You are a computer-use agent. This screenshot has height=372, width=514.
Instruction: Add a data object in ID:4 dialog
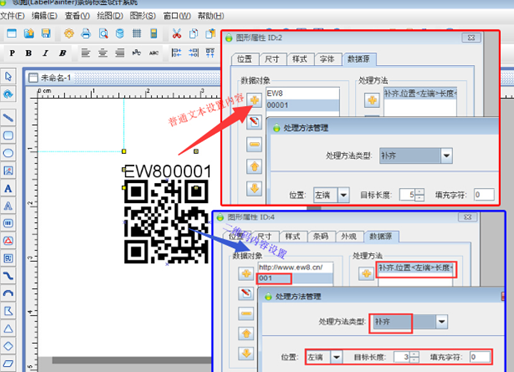coord(246,274)
